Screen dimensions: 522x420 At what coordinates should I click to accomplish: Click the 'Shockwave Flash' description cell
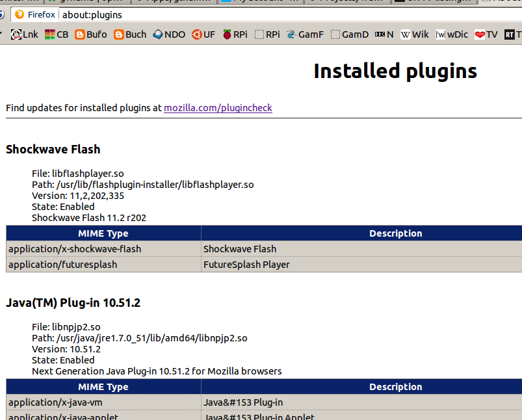click(361, 249)
